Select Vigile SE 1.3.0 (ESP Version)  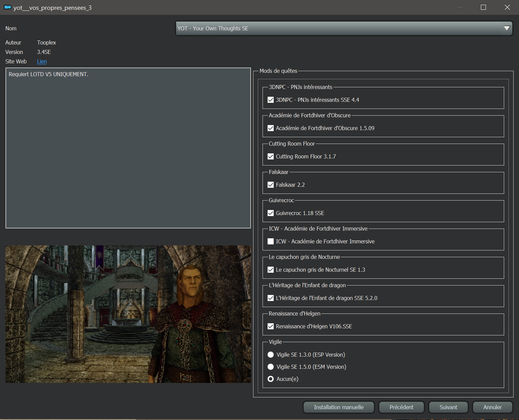[x=270, y=355]
